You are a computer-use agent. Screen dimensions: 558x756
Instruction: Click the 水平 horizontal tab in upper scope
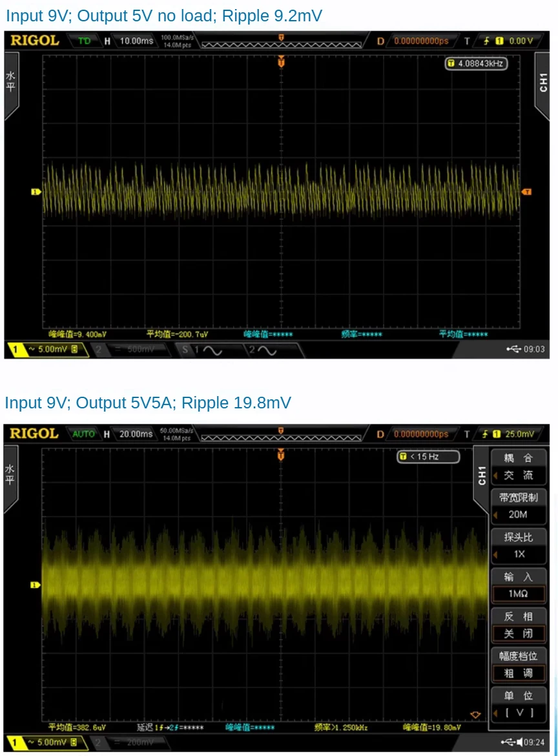[11, 82]
